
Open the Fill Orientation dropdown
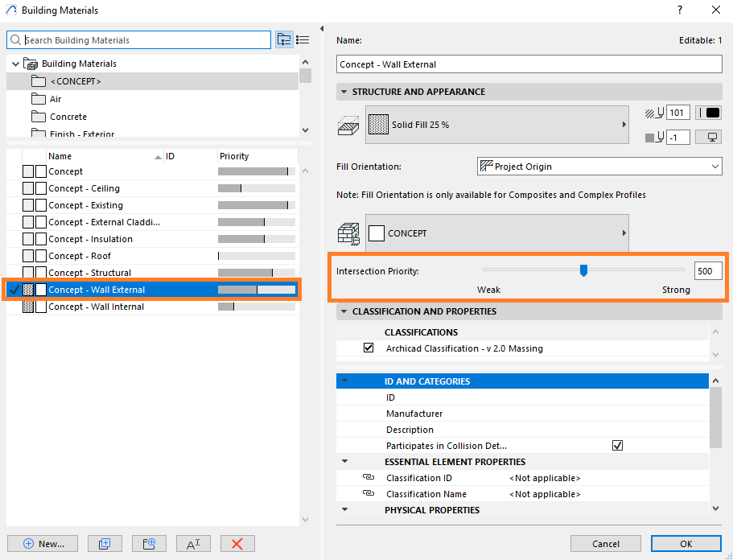[599, 167]
